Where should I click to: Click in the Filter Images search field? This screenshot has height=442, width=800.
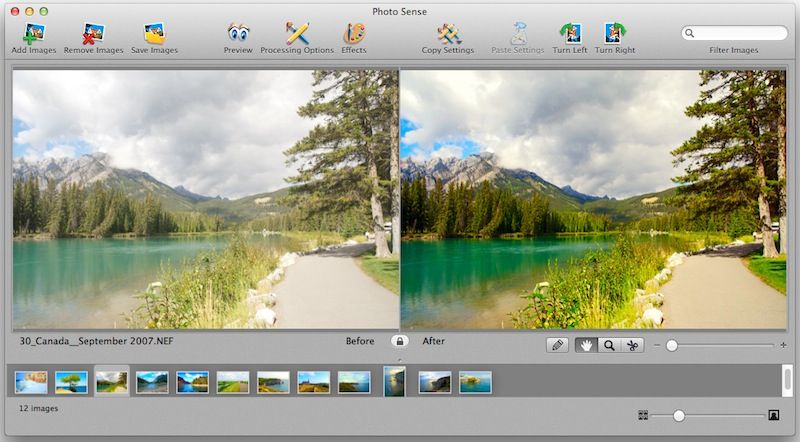click(x=738, y=33)
